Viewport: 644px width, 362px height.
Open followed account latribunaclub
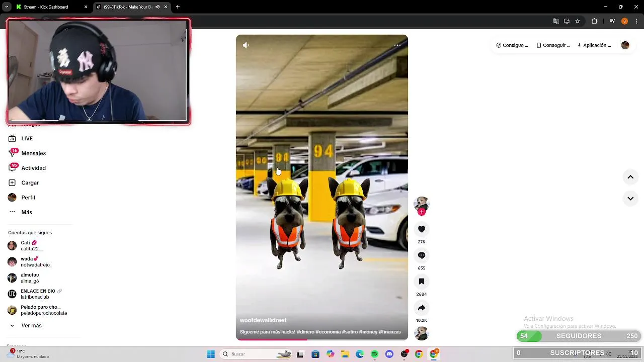[x=34, y=294]
